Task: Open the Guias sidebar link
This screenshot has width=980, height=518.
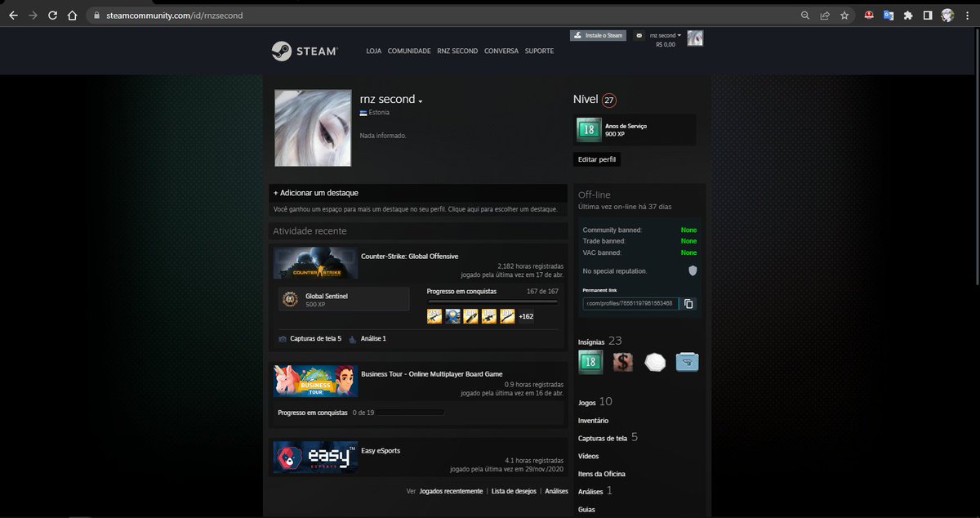Action: coord(586,509)
